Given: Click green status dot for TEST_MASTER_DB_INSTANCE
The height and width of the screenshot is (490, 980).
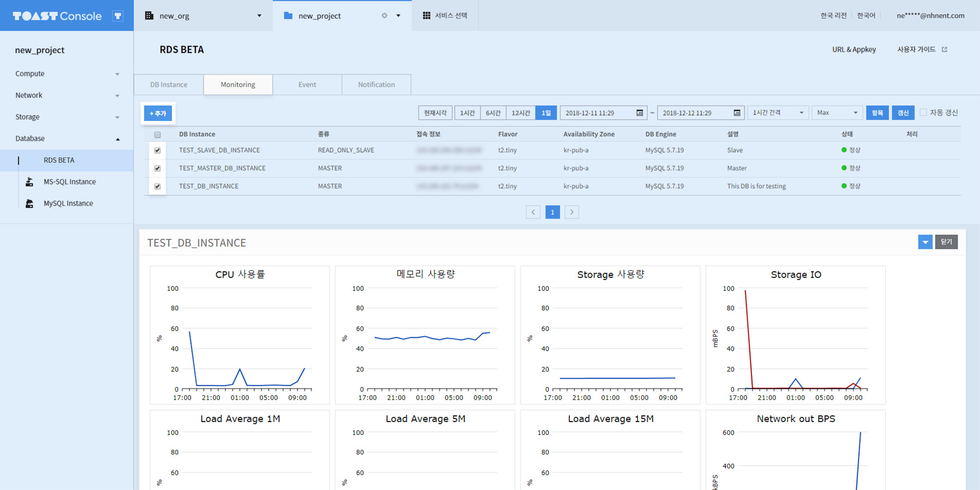Looking at the screenshot, I should coord(844,168).
